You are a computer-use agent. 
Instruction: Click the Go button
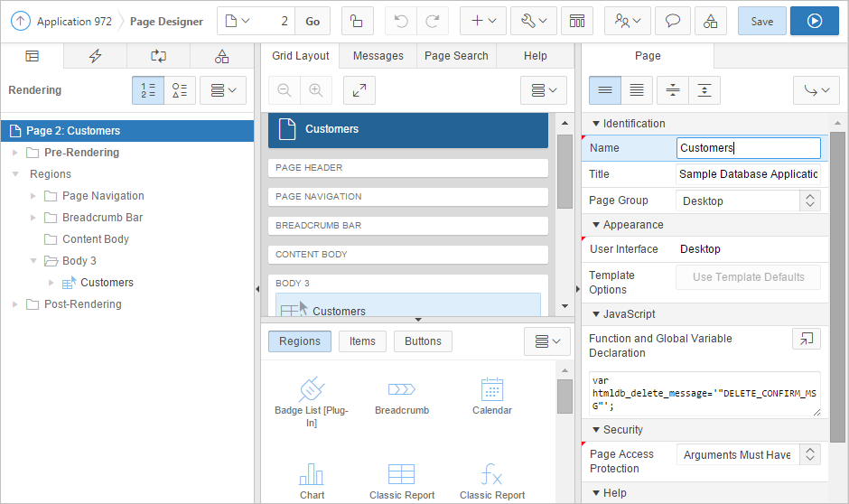[x=313, y=21]
